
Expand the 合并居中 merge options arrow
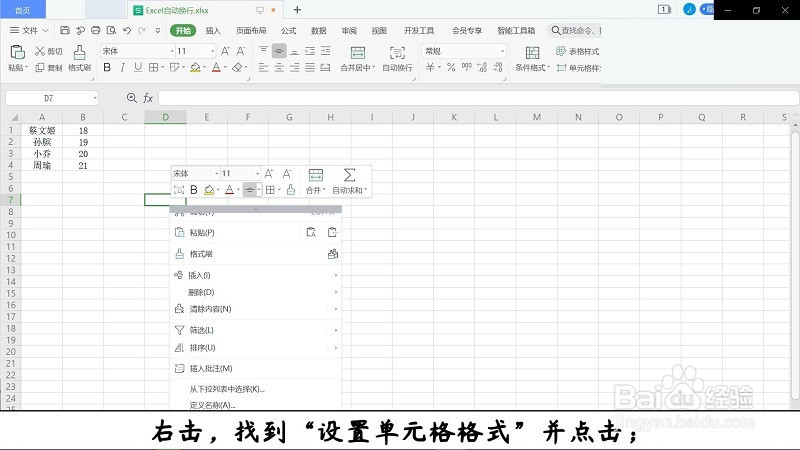[x=373, y=67]
